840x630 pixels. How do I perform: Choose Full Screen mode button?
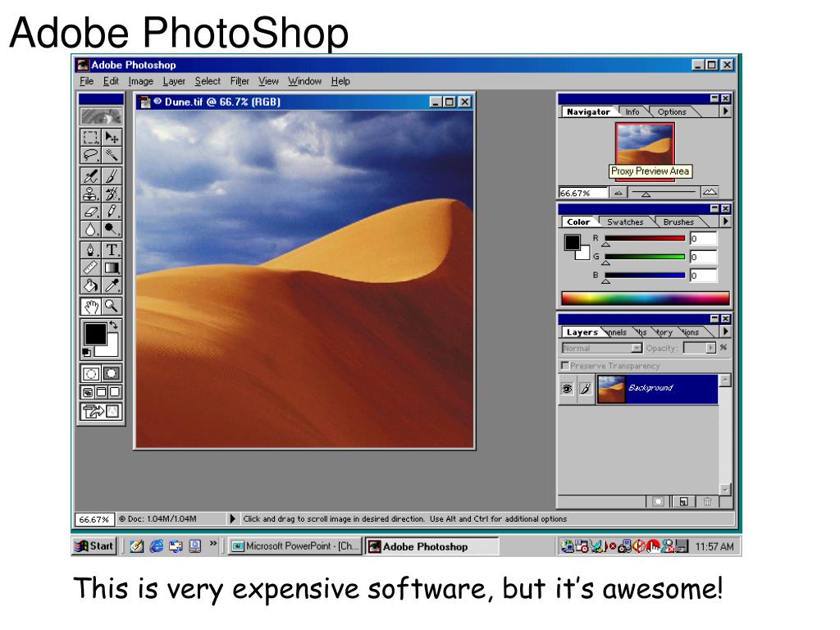click(115, 392)
